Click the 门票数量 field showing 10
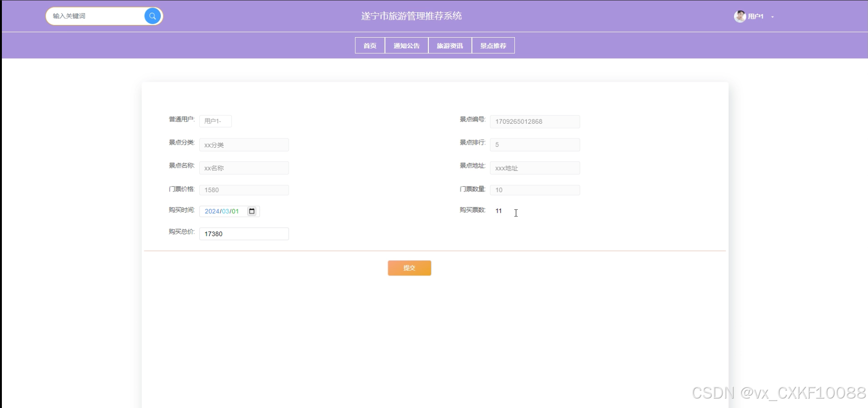 tap(535, 190)
